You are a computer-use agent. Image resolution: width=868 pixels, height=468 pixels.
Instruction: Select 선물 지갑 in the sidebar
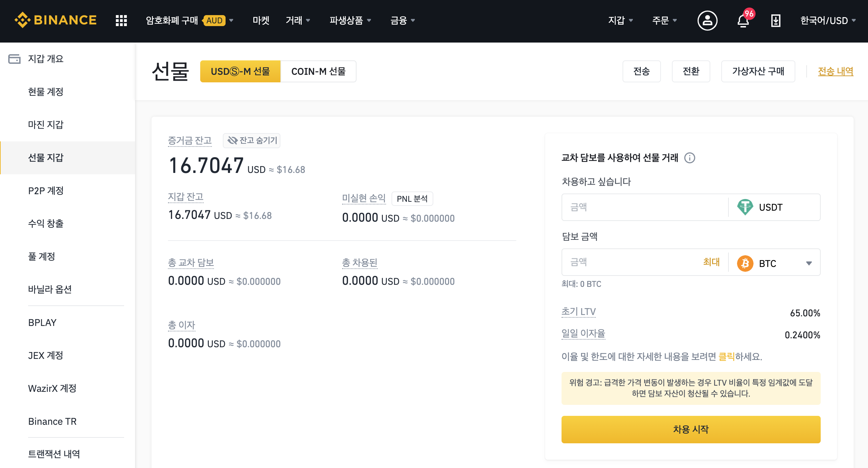tap(45, 157)
